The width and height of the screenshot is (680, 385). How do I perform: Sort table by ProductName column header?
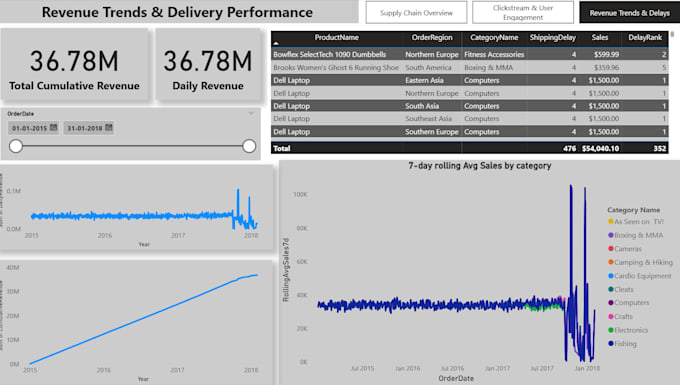[337, 37]
